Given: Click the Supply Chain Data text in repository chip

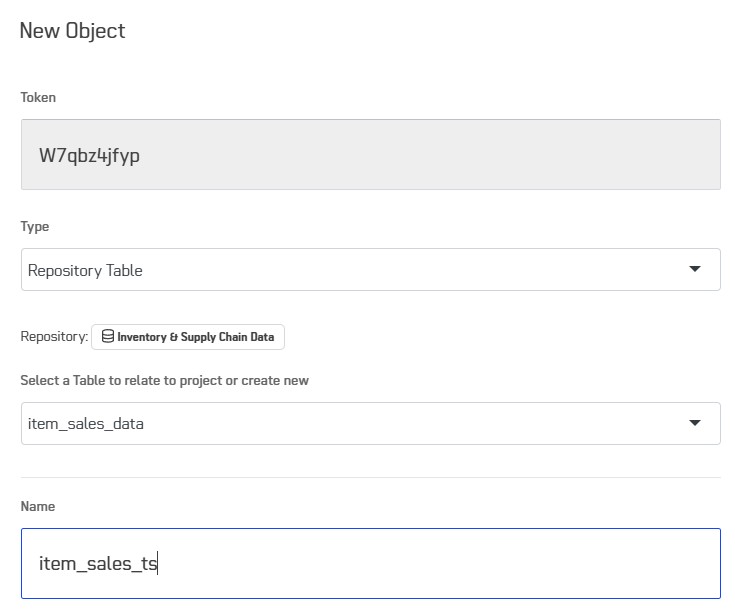Looking at the screenshot, I should point(227,337).
